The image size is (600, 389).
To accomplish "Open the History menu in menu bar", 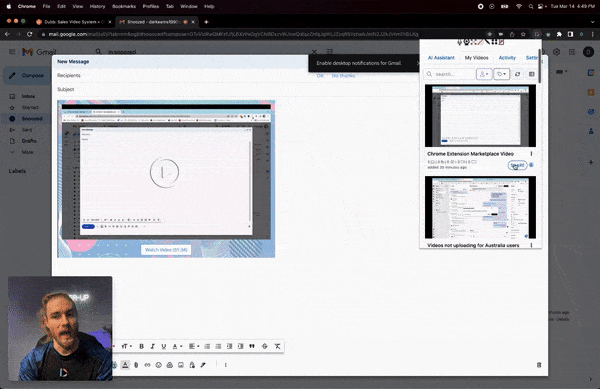I will coord(97,7).
